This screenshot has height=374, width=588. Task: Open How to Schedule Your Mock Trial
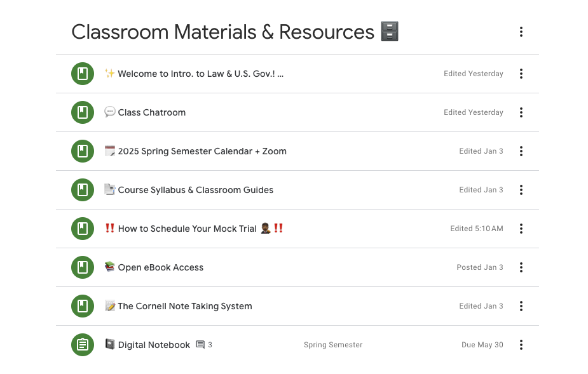coord(297,229)
